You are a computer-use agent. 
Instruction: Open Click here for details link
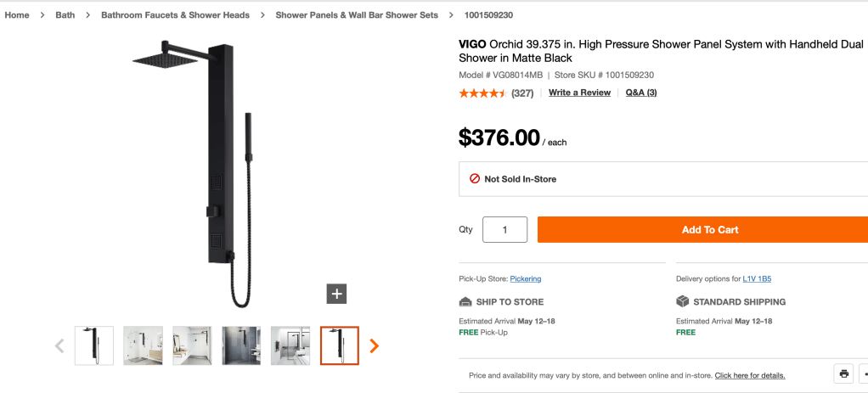(x=750, y=375)
